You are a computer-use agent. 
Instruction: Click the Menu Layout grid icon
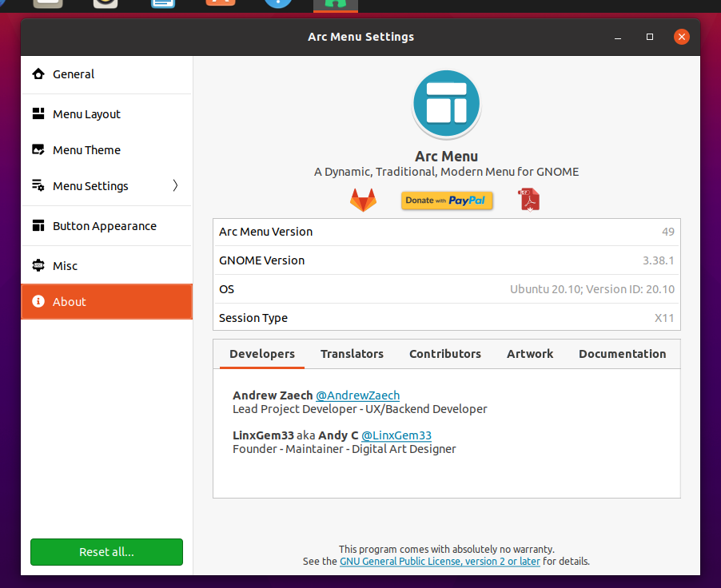point(38,113)
